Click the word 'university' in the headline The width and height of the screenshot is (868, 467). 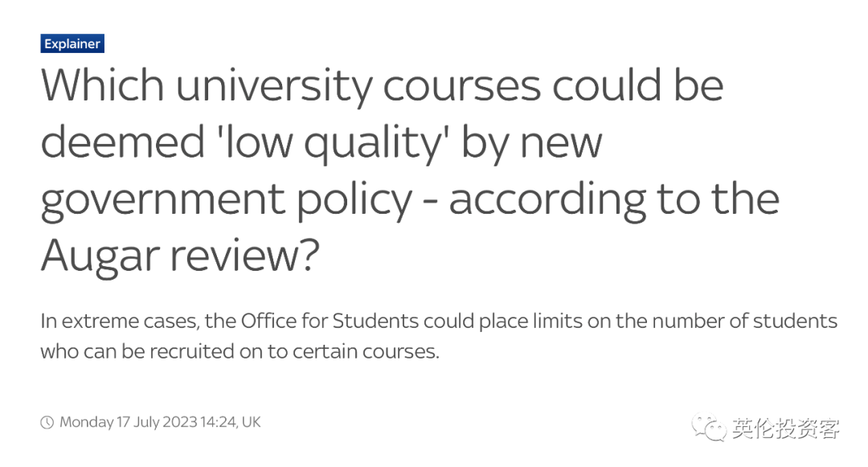click(x=273, y=88)
